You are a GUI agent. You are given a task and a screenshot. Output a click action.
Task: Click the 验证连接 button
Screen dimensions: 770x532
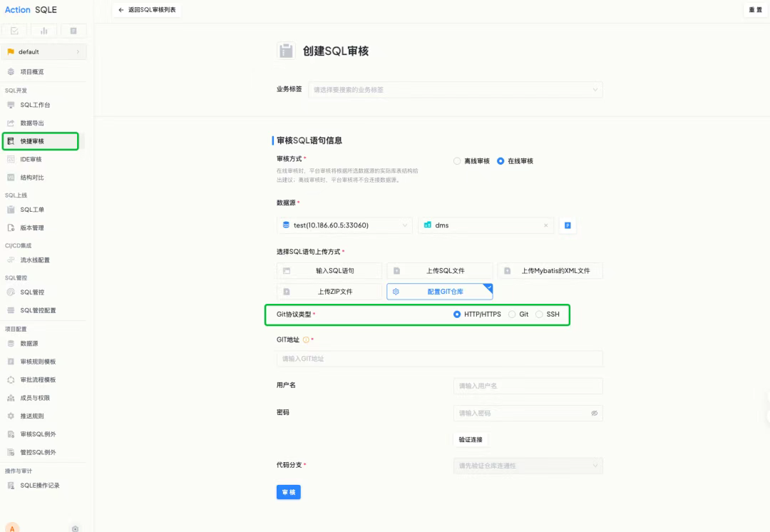coord(471,440)
